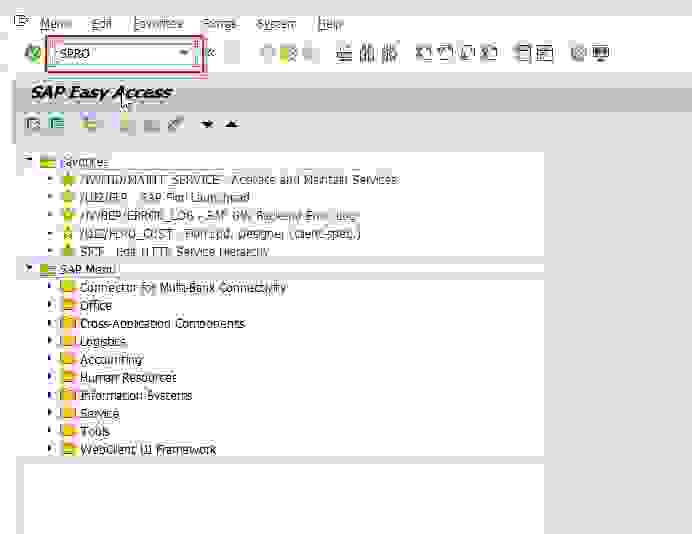The image size is (692, 534).
Task: Open the Help menu
Action: click(x=331, y=24)
